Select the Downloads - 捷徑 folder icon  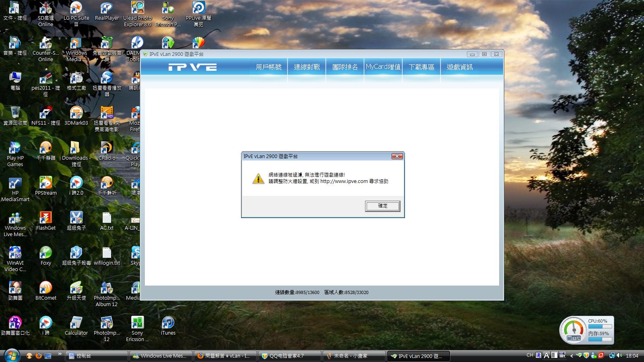[x=76, y=154]
